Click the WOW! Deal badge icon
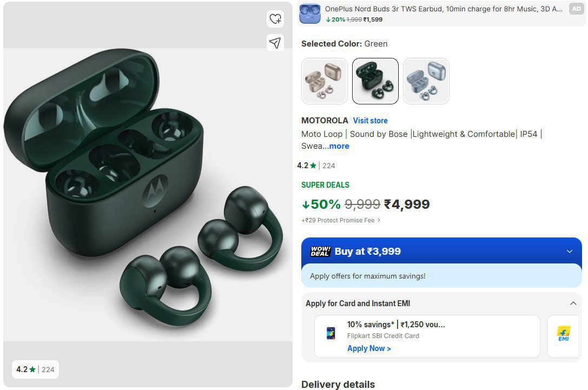Image resolution: width=588 pixels, height=390 pixels. pos(320,251)
